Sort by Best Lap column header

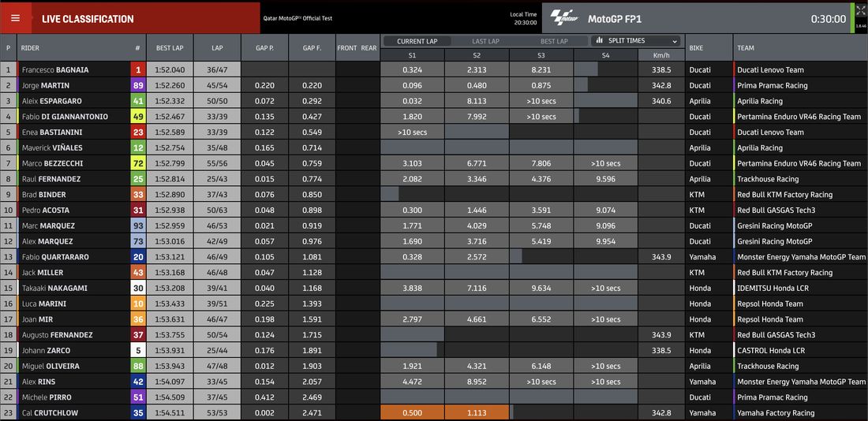170,47
